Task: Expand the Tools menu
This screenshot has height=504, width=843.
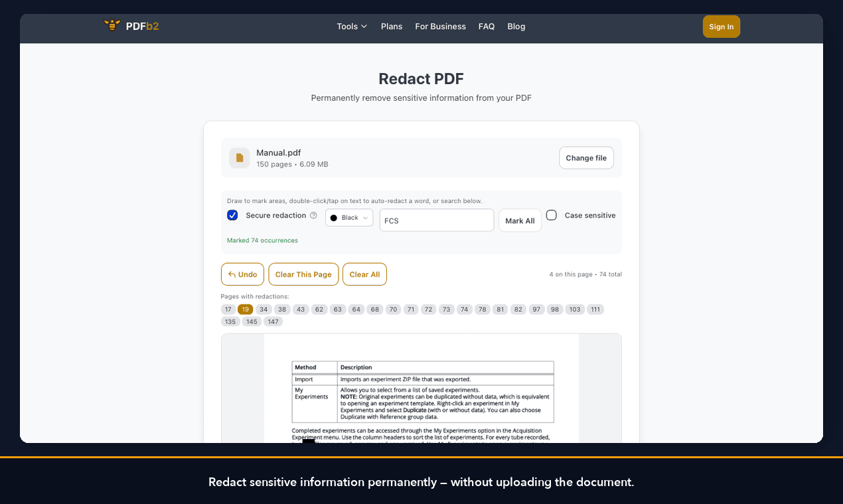Action: [x=351, y=27]
